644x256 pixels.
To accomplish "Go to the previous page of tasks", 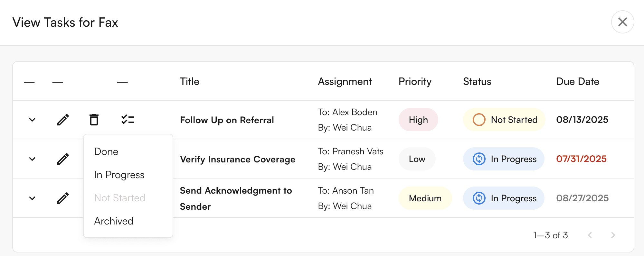I will pyautogui.click(x=590, y=235).
